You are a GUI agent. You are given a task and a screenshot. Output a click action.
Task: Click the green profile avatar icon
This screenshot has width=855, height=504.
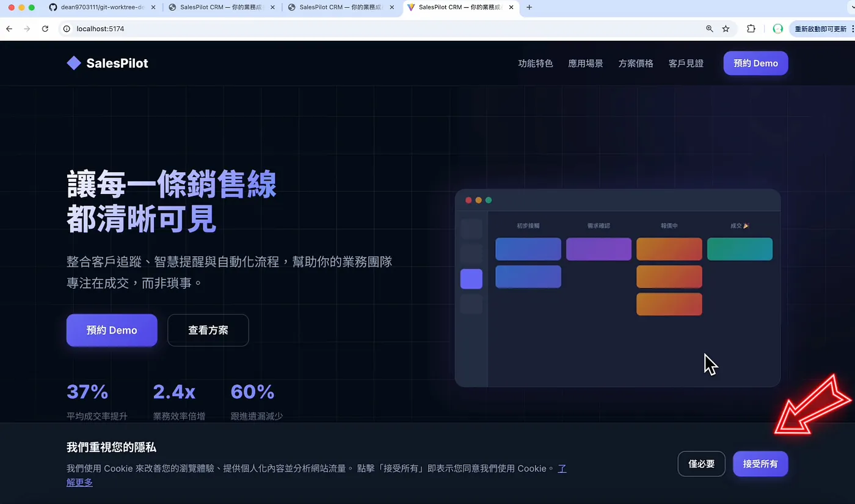tap(777, 29)
